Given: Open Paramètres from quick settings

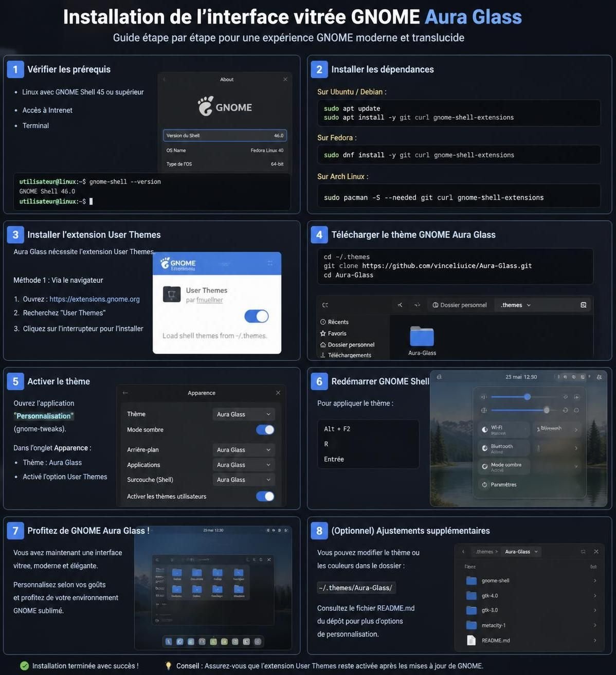Looking at the screenshot, I should coord(499,484).
